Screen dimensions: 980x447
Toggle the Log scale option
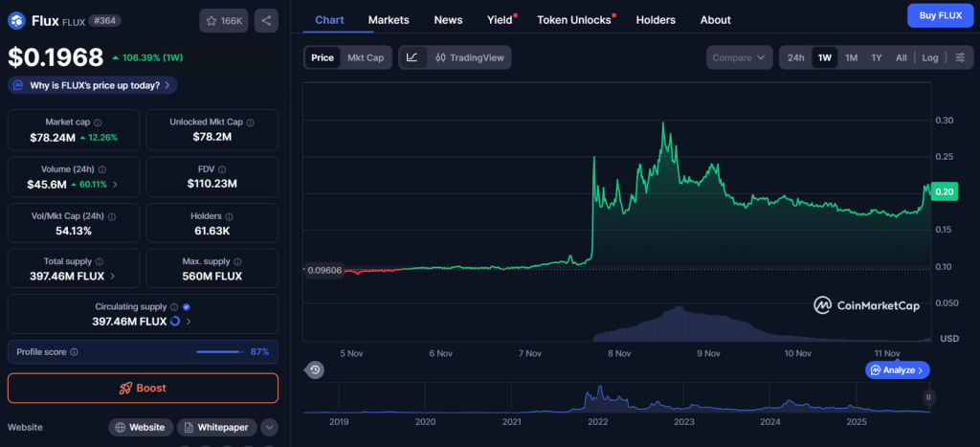point(930,57)
